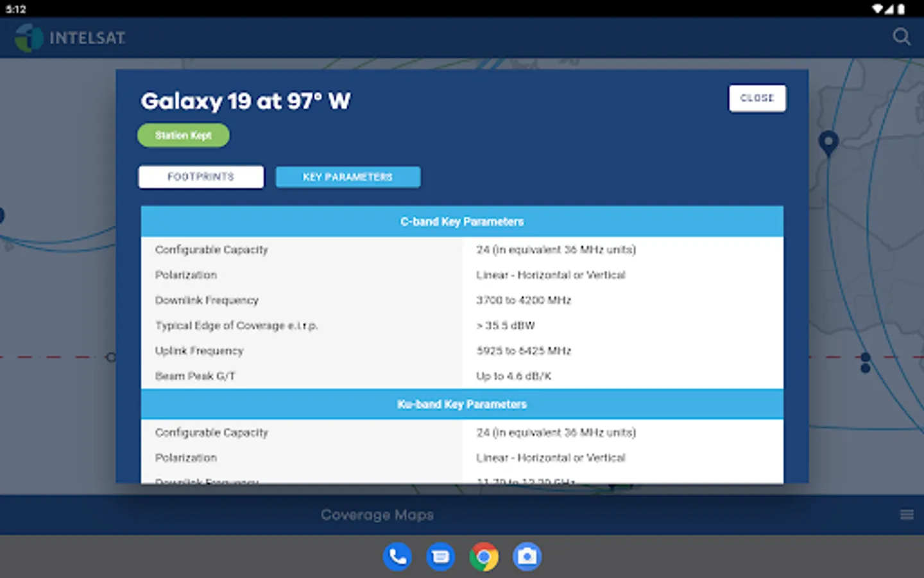Click the Uplink Frequency label

199,351
